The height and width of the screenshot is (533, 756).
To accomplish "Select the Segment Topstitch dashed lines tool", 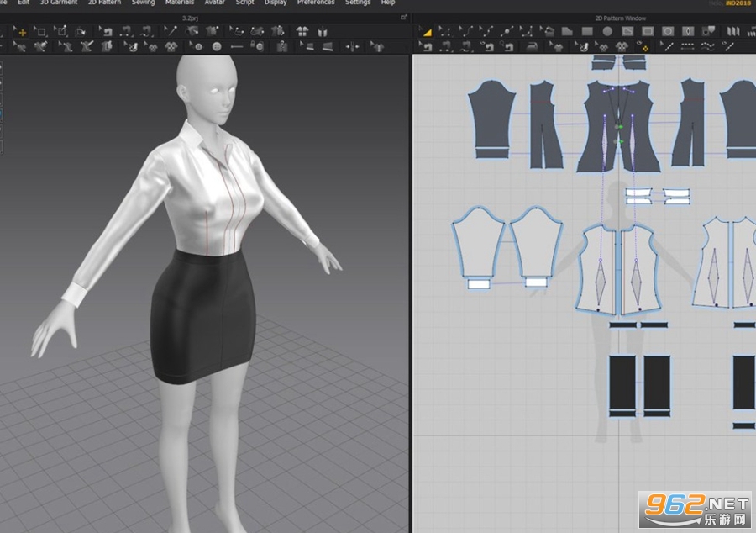I will click(x=687, y=46).
